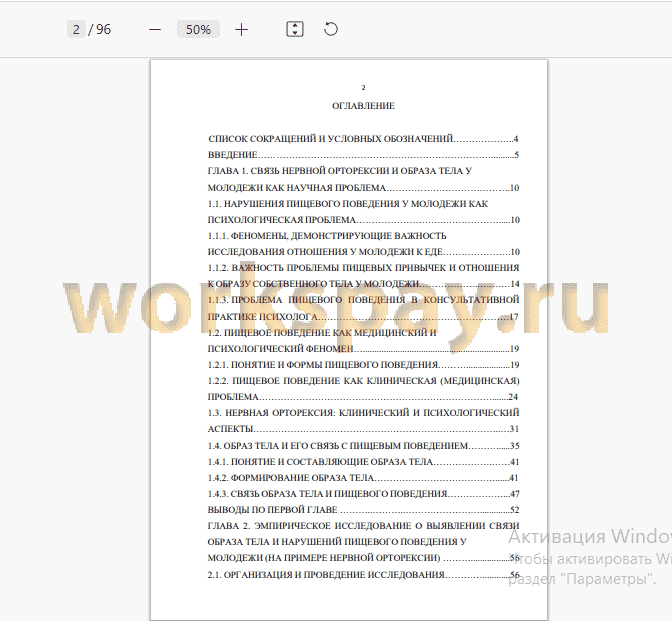Click the zoom in plus button

242,30
